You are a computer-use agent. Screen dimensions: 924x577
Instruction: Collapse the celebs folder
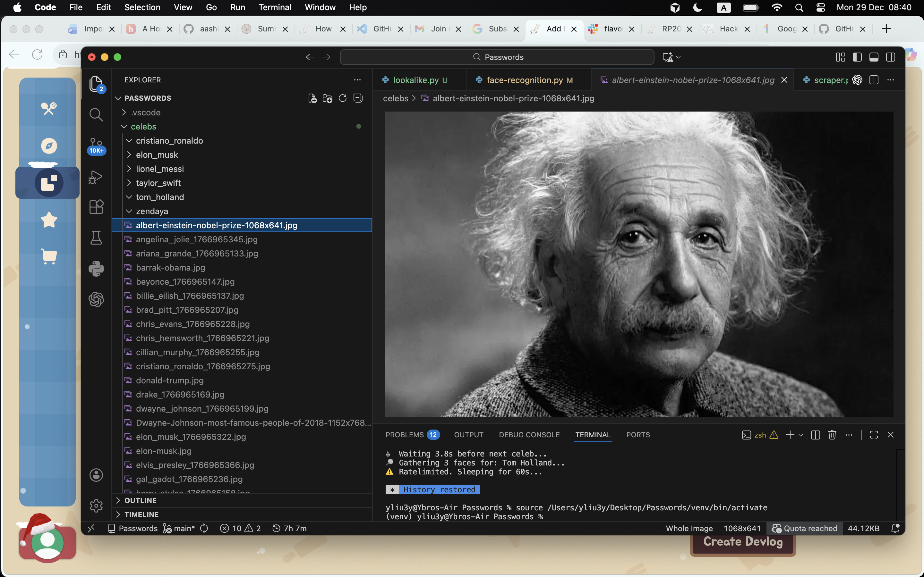(143, 126)
